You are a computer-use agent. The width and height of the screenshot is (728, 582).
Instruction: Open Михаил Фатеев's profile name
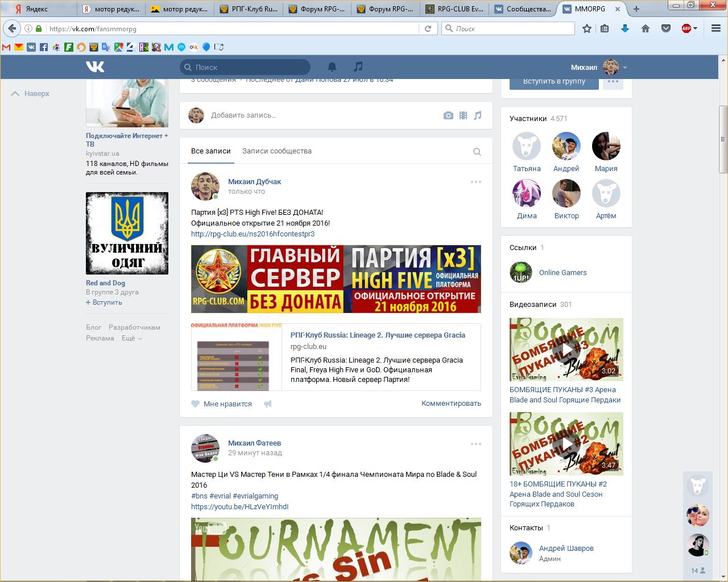point(254,443)
